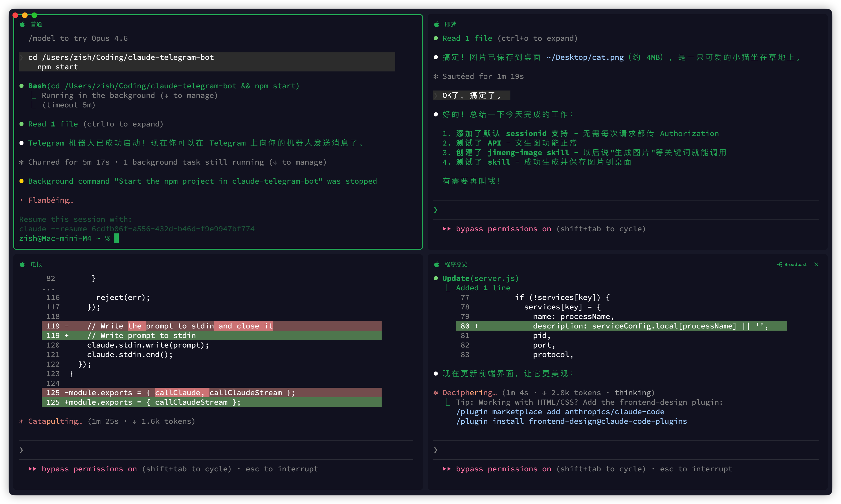Click the Apple icon in 电报 pane header
Image resolution: width=841 pixels, height=504 pixels.
[22, 265]
